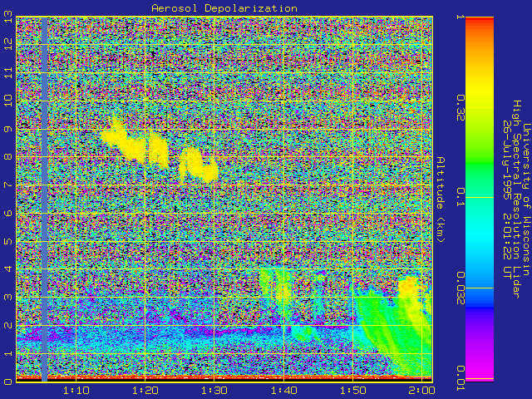Click the colorbar label '0.032'
This screenshot has width=532, height=399.
pos(461,288)
